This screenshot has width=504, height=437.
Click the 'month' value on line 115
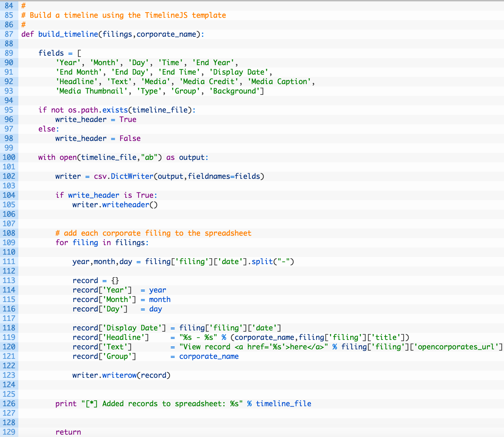pos(160,300)
